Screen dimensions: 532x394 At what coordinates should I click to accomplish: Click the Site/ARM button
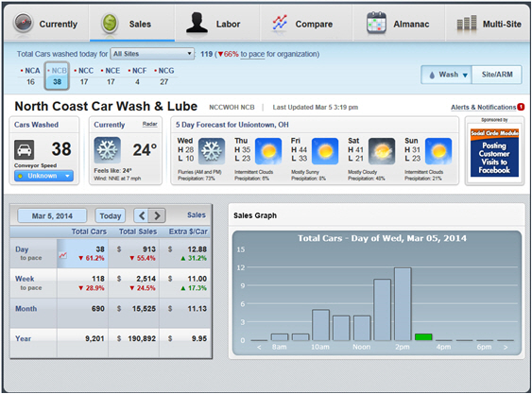pyautogui.click(x=497, y=75)
